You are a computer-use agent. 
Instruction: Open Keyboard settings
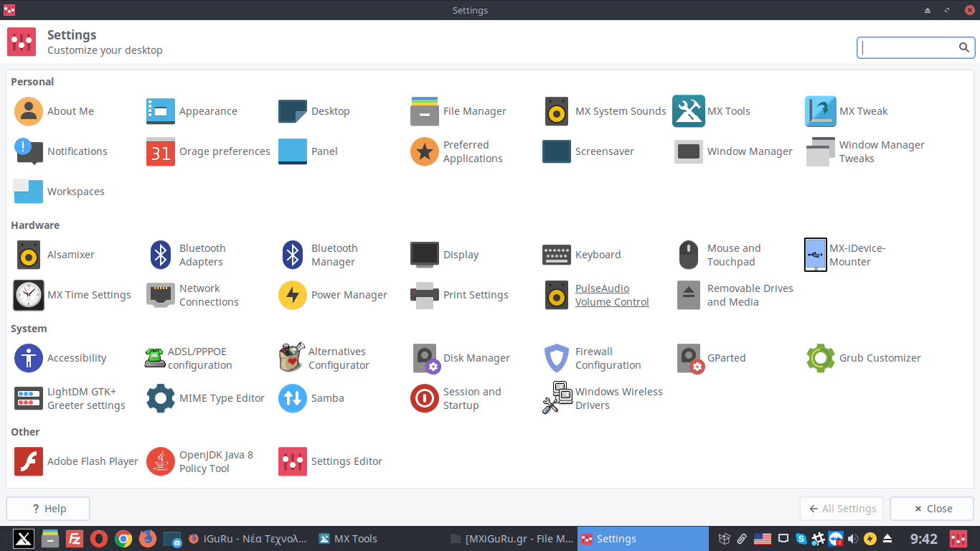click(582, 255)
